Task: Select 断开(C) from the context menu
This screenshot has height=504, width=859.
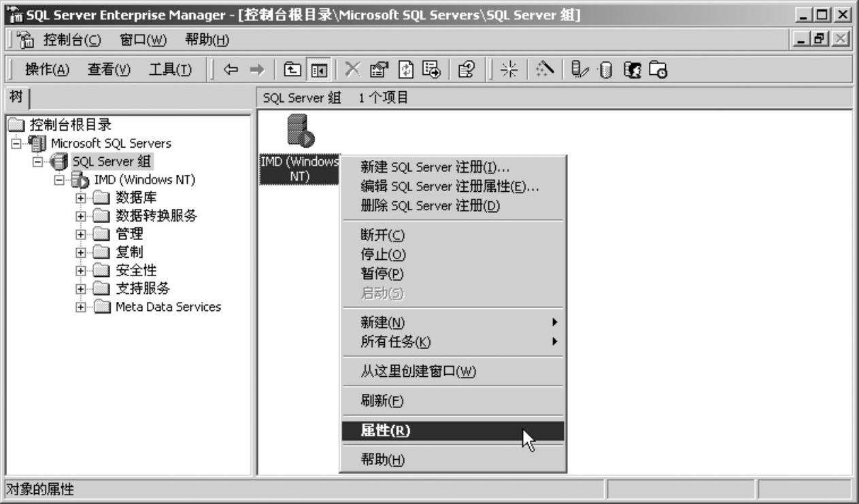Action: [453, 235]
